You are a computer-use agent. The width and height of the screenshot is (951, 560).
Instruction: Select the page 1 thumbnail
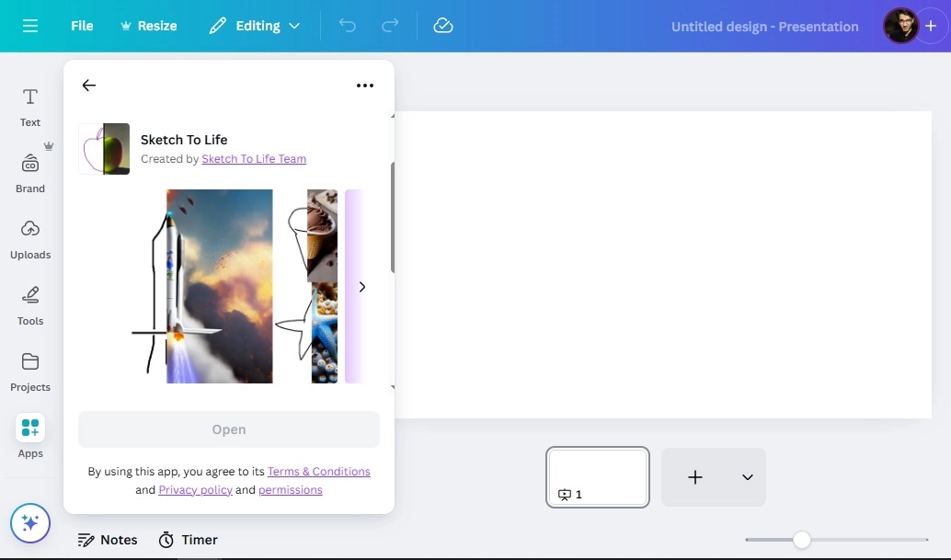(597, 477)
